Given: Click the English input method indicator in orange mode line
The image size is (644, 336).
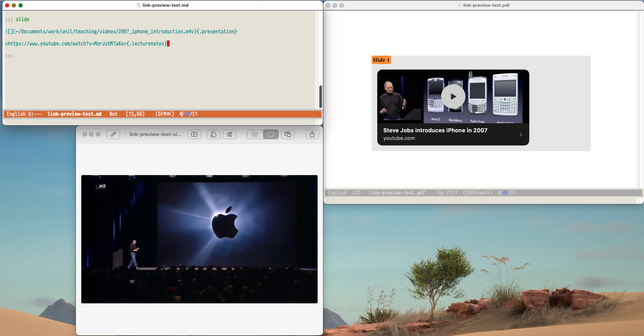Looking at the screenshot, I should (16, 114).
